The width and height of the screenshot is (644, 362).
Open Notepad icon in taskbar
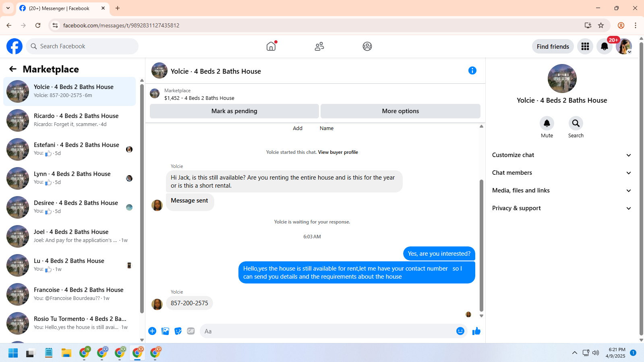pos(49,353)
